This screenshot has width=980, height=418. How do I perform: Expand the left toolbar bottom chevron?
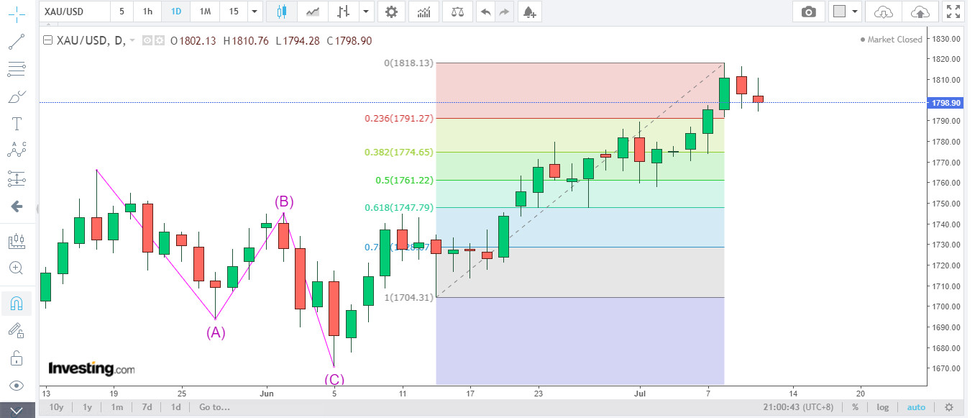(16, 410)
